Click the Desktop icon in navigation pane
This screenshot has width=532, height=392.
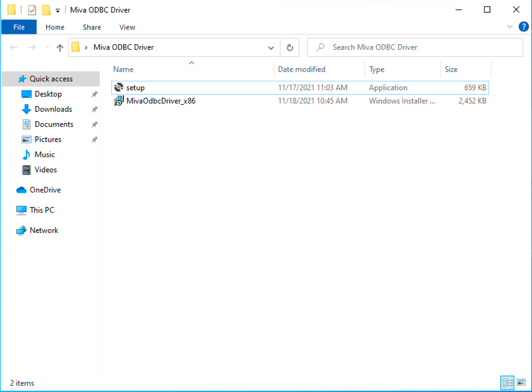(x=26, y=94)
